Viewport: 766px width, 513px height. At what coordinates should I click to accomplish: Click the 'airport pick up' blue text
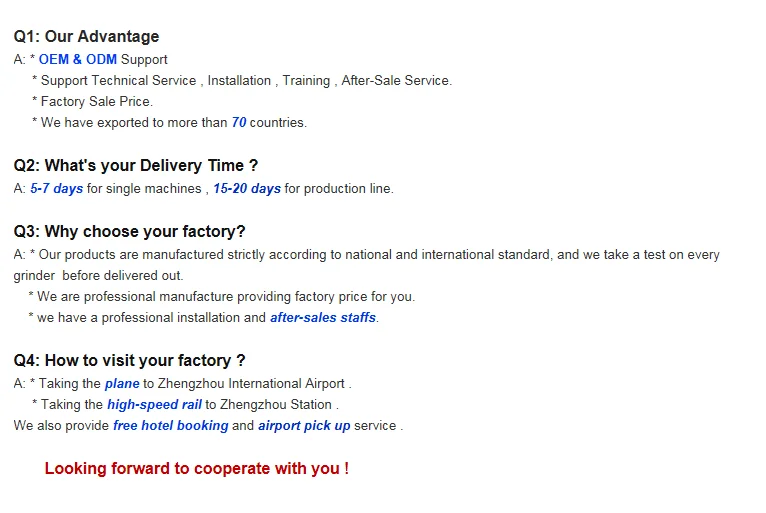tap(304, 426)
